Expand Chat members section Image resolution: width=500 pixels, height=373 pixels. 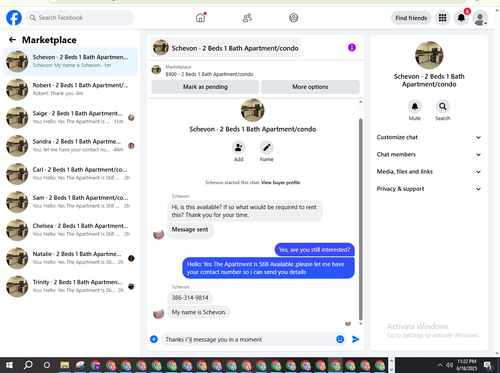coord(429,155)
